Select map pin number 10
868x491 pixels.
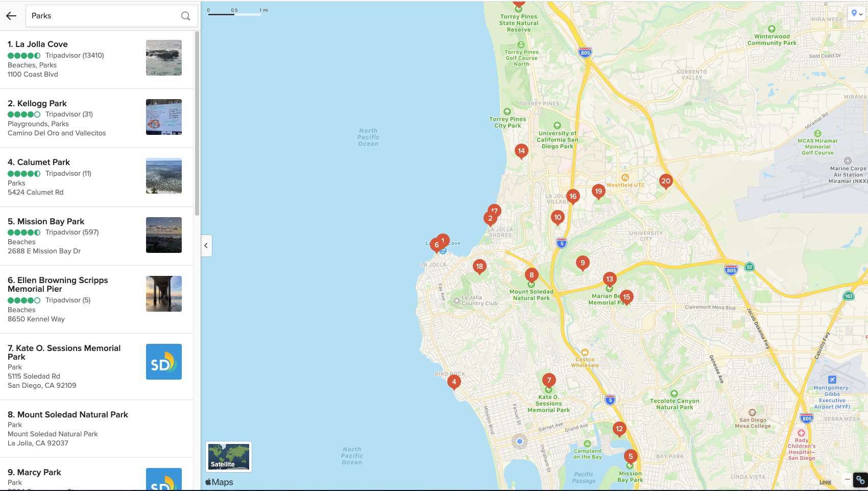[x=558, y=217]
